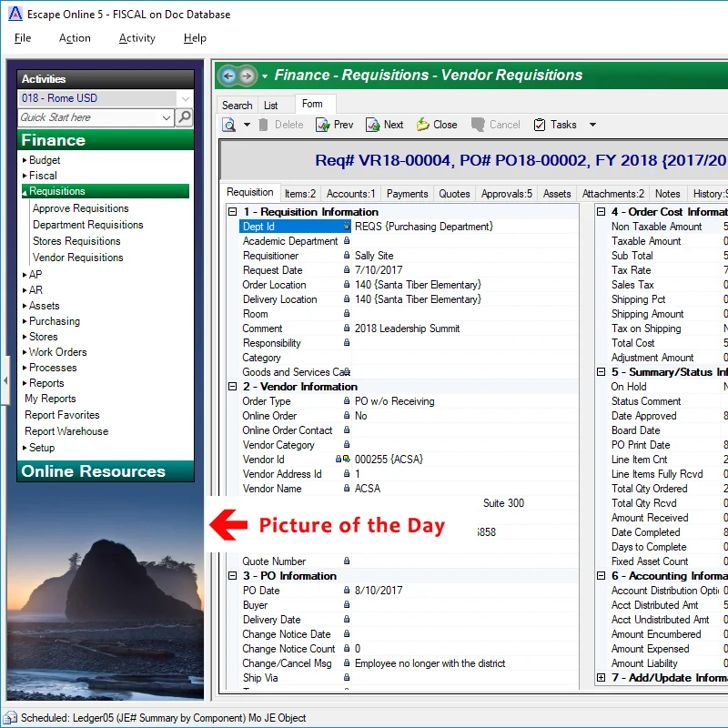The width and height of the screenshot is (728, 728).
Task: Click the Cancel toolbar button
Action: coord(496,125)
